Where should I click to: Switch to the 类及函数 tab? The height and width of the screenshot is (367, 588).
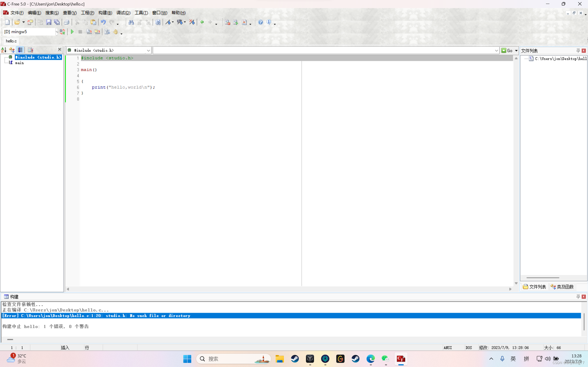click(x=562, y=287)
